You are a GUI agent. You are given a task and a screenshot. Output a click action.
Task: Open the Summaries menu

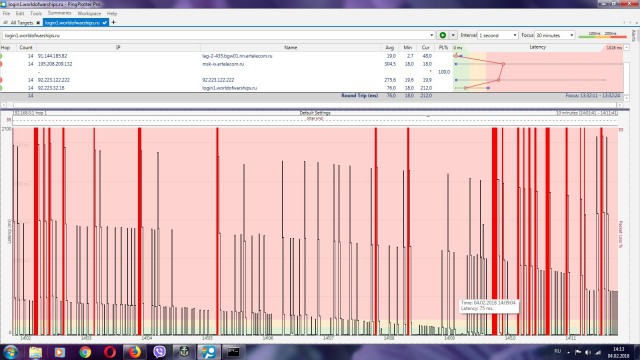[60, 13]
